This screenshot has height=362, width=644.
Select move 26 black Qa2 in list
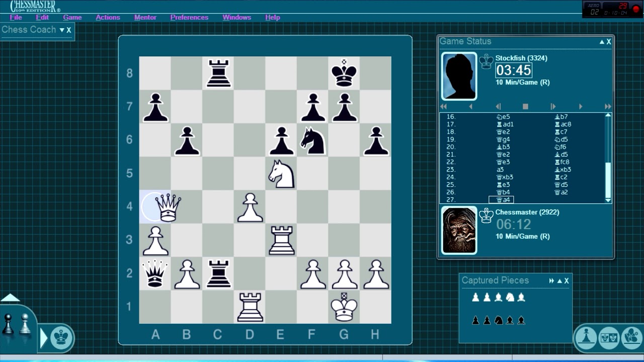point(561,192)
